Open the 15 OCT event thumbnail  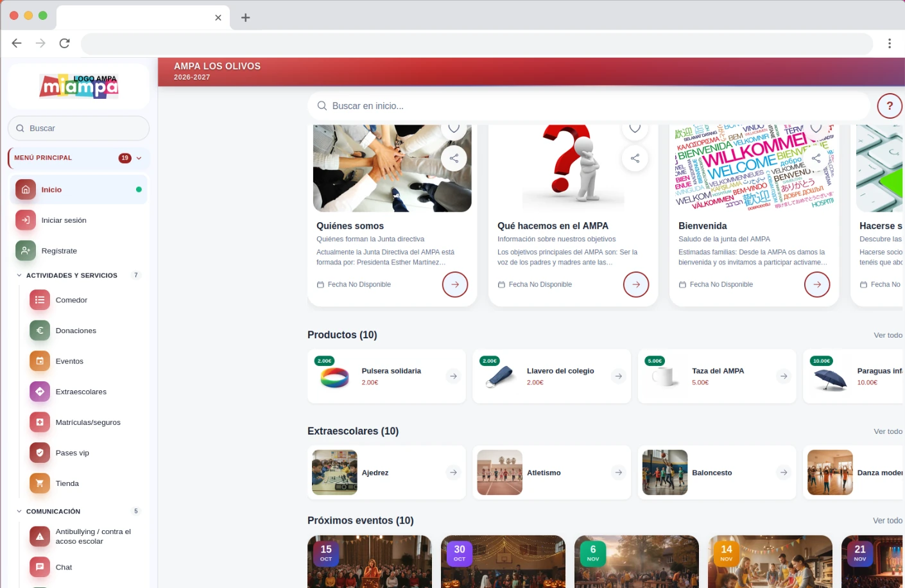(x=370, y=562)
